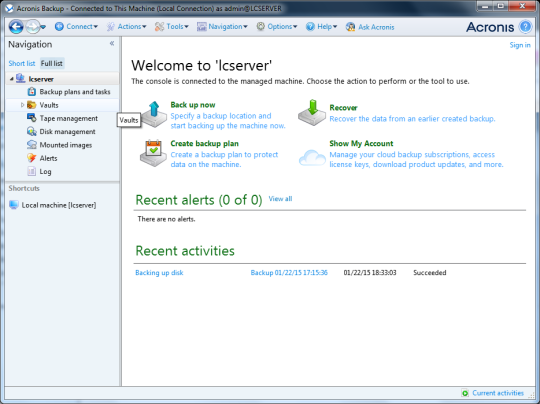Click the Sign in link

tap(520, 45)
